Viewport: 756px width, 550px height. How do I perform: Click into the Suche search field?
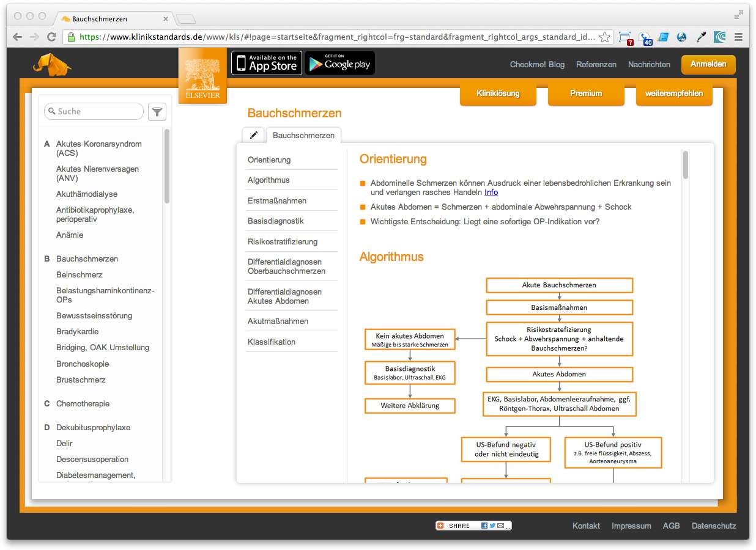coord(94,111)
